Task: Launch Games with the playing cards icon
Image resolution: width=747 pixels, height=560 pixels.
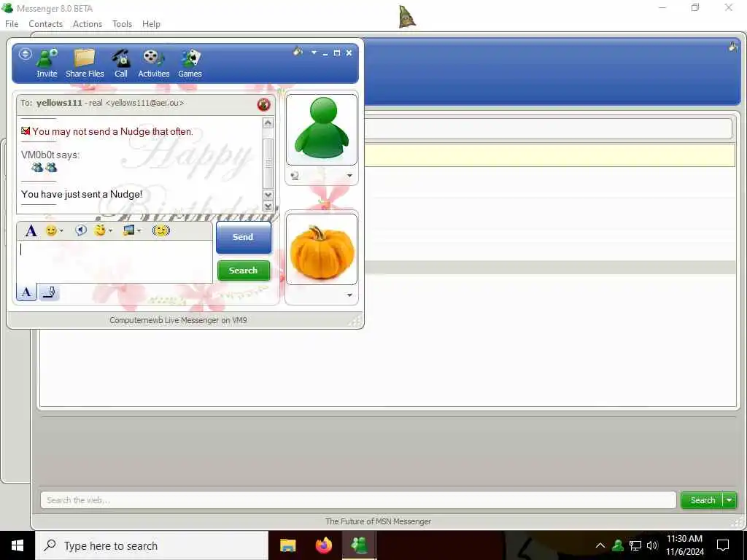Action: (190, 63)
